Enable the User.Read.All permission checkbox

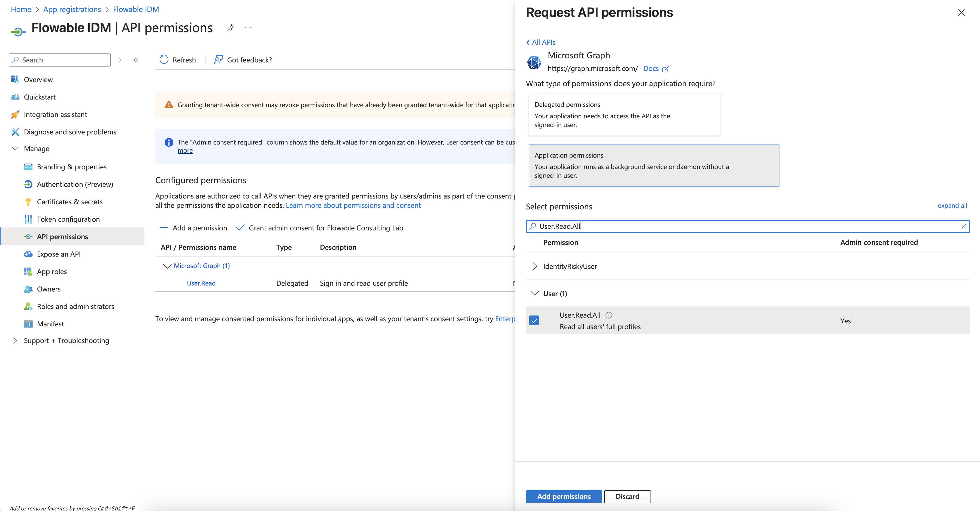pos(534,320)
